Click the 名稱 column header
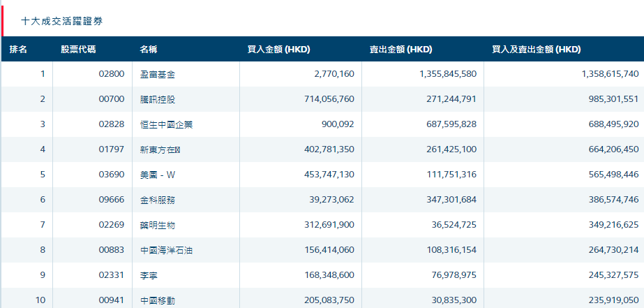Viewport: 644px width, 308px height. coord(149,50)
